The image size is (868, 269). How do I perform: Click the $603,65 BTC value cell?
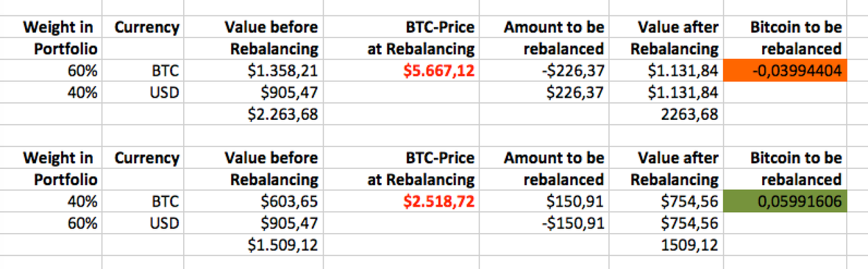(253, 201)
